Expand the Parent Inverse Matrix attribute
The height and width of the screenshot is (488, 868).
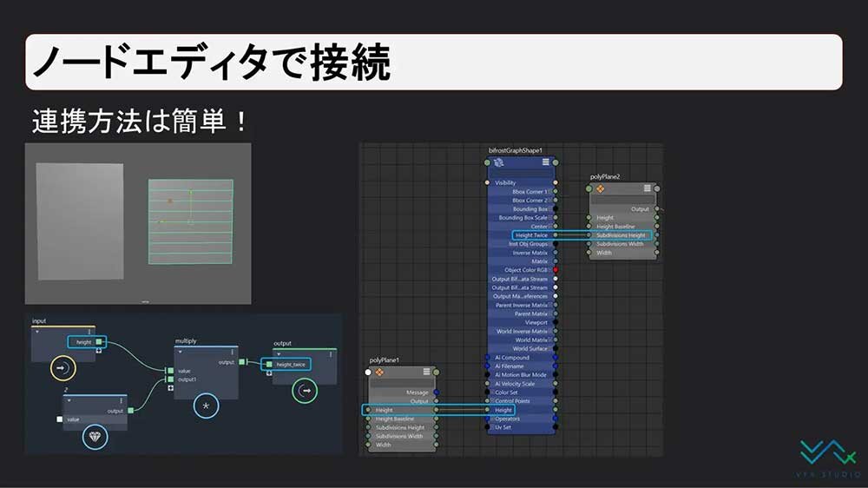point(549,305)
